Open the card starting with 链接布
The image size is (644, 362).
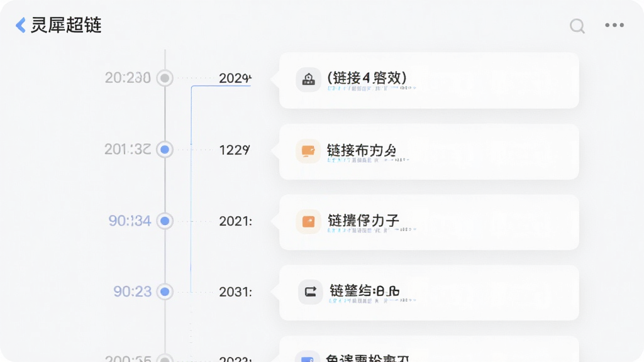click(x=429, y=152)
